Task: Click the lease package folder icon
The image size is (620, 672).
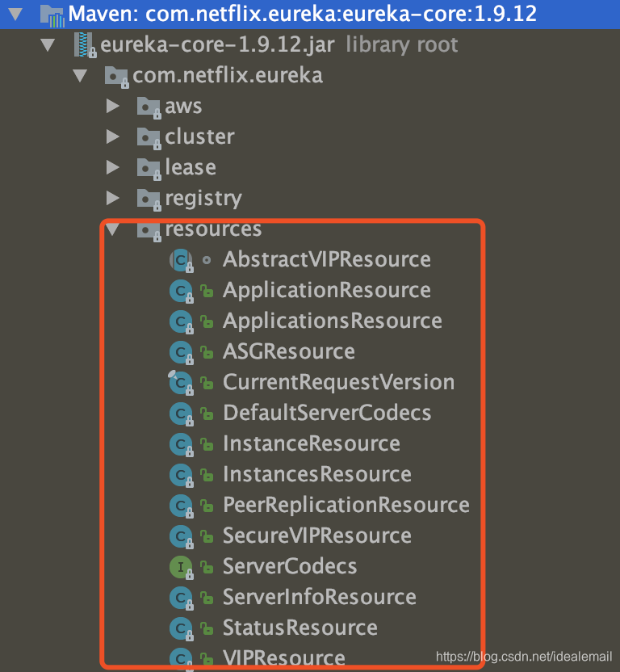Action: point(149,169)
